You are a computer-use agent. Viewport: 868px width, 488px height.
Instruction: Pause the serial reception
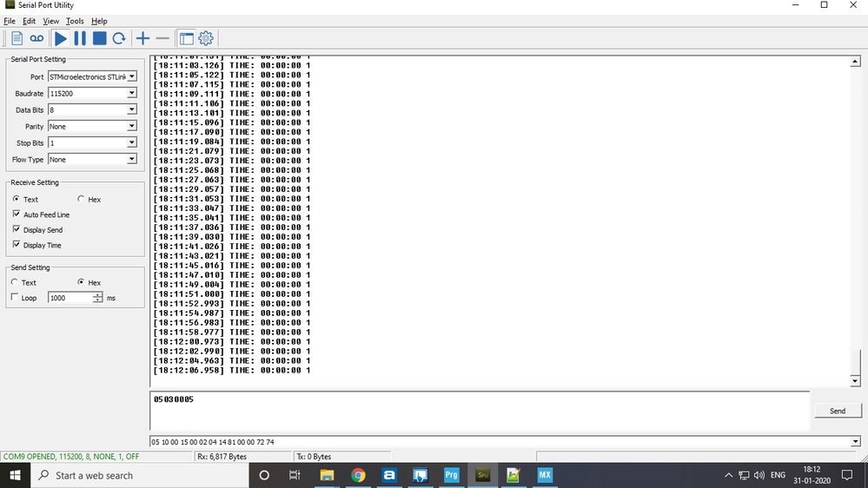80,38
